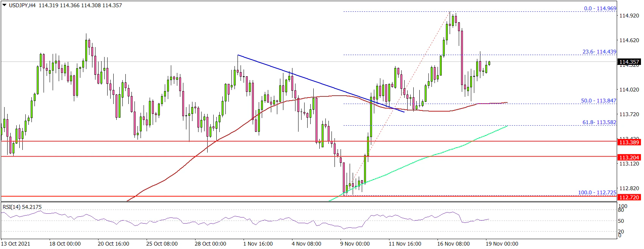Click the 1 Nov 16:00 time label
The image size is (644, 249).
click(258, 244)
